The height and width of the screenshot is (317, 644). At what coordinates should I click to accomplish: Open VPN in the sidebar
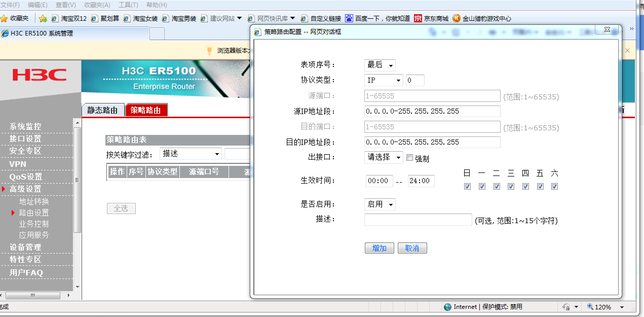coord(18,164)
